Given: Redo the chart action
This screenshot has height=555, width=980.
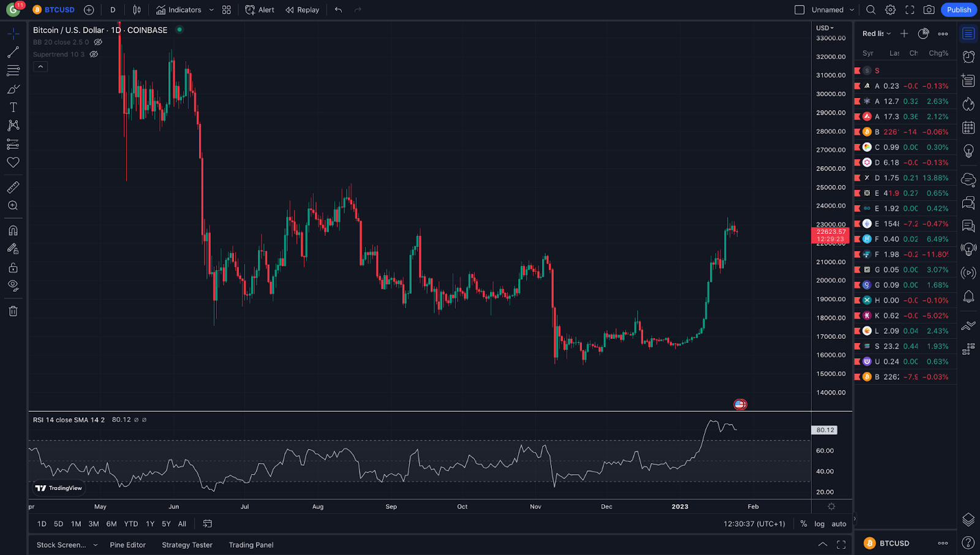Looking at the screenshot, I should pyautogui.click(x=358, y=10).
